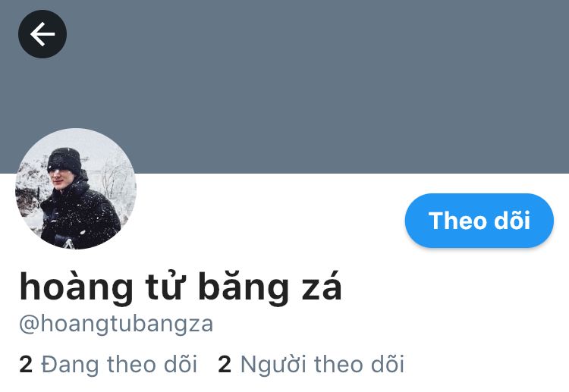Click the following count number 2
This screenshot has height=392, width=569.
(26, 365)
